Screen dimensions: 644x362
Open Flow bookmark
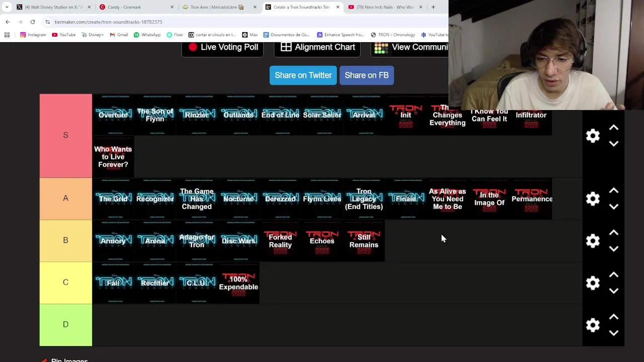pyautogui.click(x=175, y=35)
